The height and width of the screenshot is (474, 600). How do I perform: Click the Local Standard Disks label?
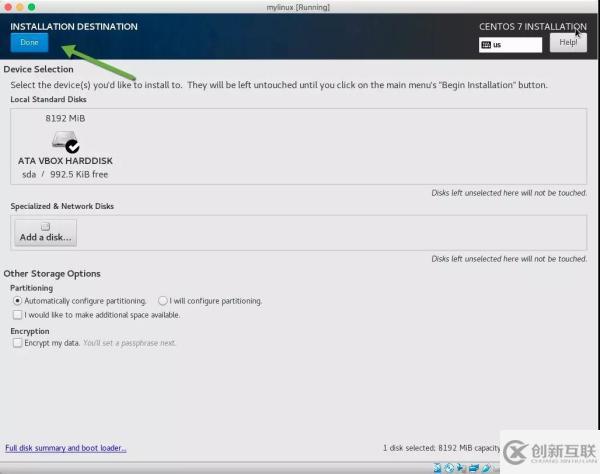click(48, 99)
